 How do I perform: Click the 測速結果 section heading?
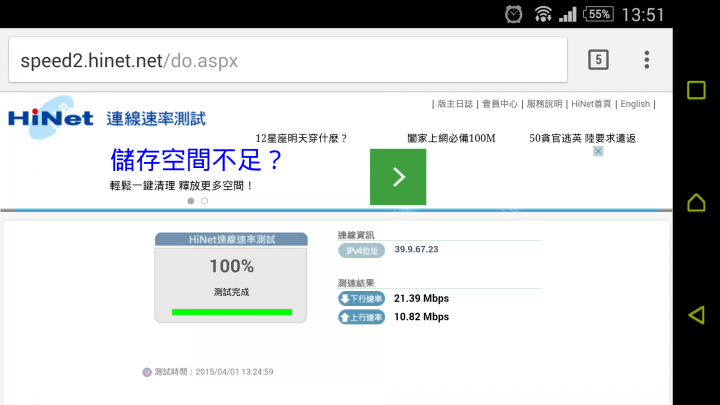[356, 283]
